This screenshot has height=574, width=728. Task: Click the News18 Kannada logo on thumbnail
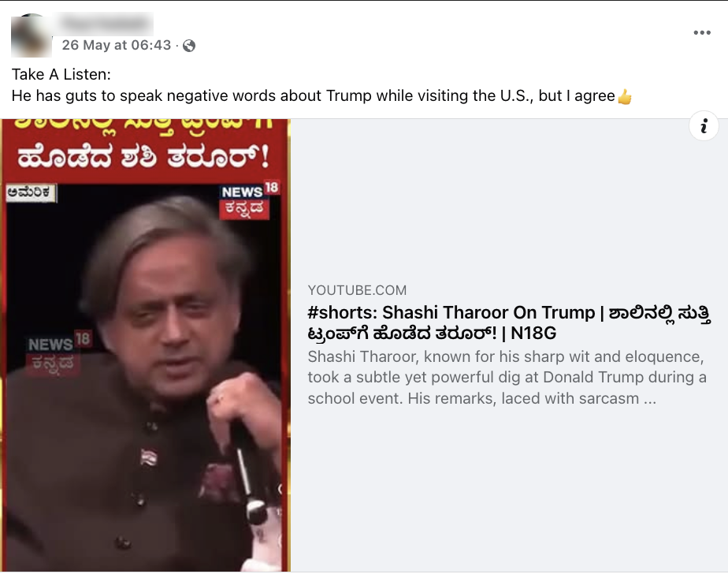[249, 199]
